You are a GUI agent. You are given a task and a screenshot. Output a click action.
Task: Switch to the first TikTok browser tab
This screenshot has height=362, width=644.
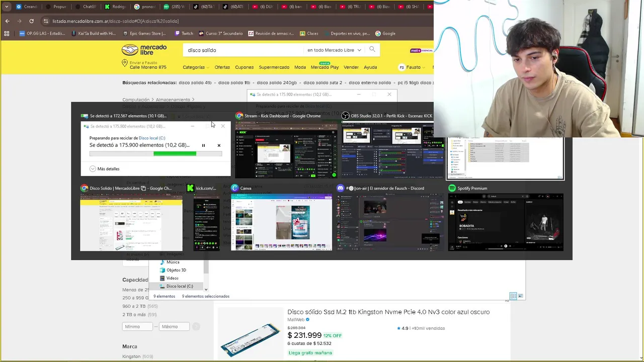(x=204, y=7)
